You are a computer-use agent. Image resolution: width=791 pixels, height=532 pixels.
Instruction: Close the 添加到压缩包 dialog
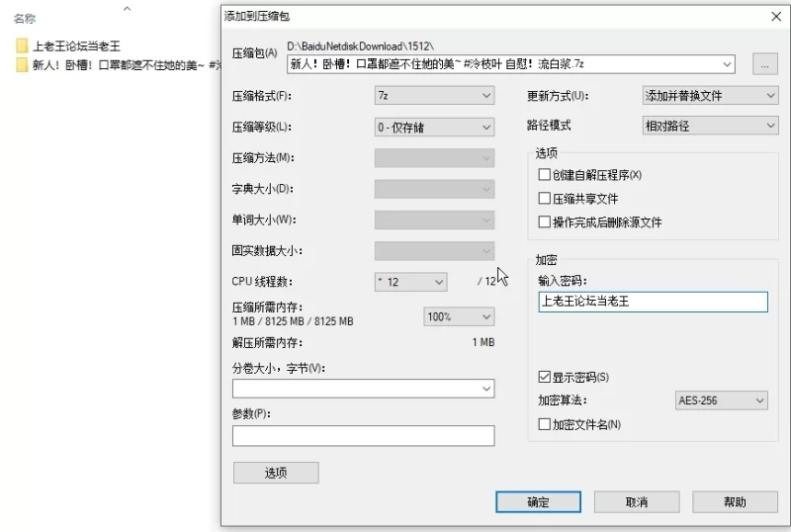click(x=776, y=17)
